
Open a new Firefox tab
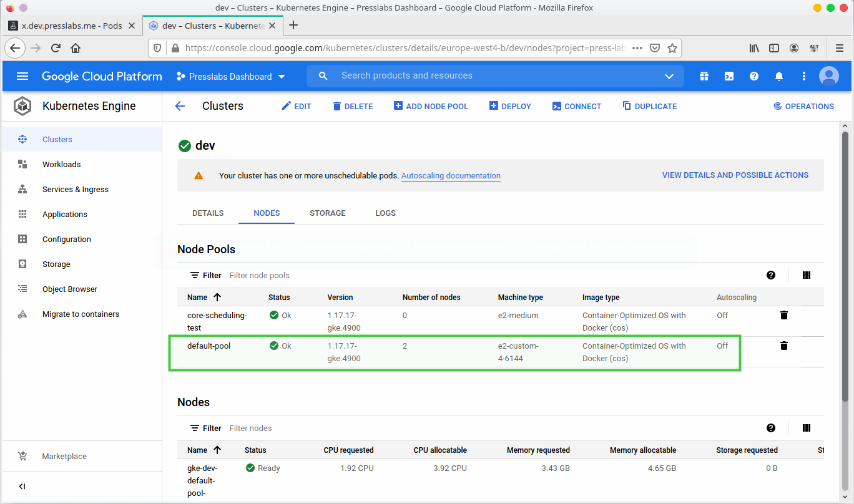(x=293, y=25)
